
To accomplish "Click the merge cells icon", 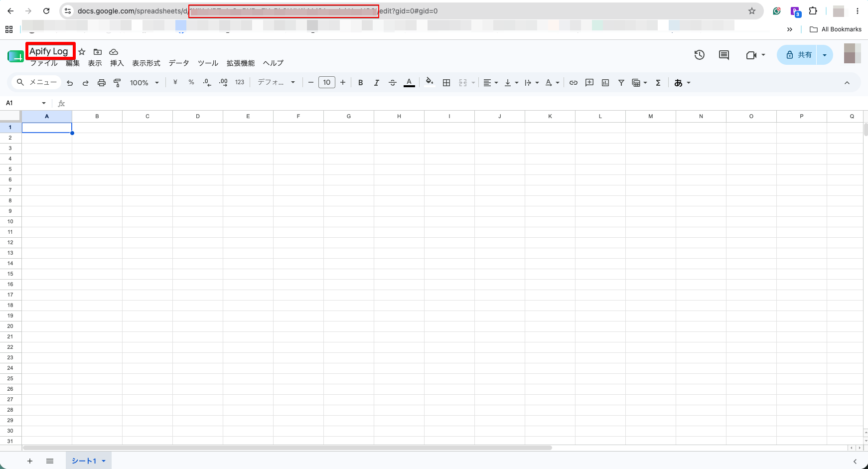I will click(x=463, y=83).
